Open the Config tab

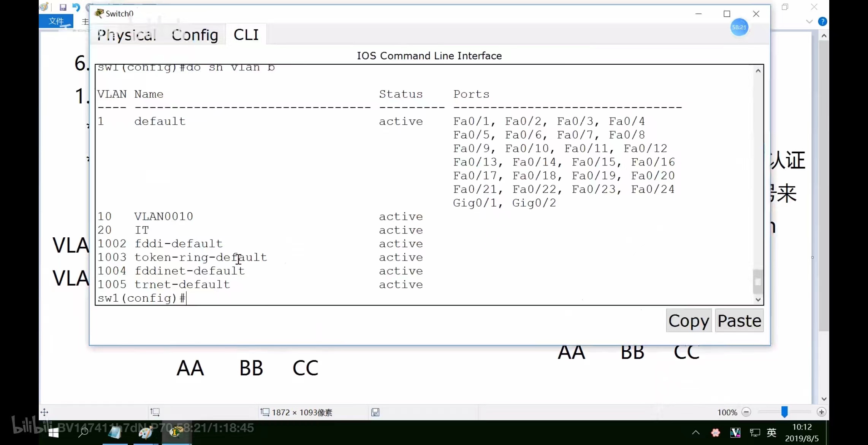[x=195, y=35]
